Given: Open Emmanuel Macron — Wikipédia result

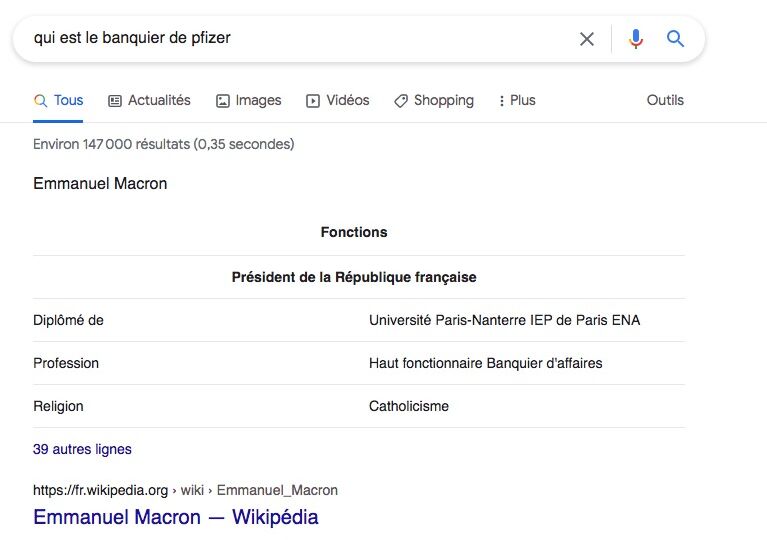Looking at the screenshot, I should [x=176, y=517].
